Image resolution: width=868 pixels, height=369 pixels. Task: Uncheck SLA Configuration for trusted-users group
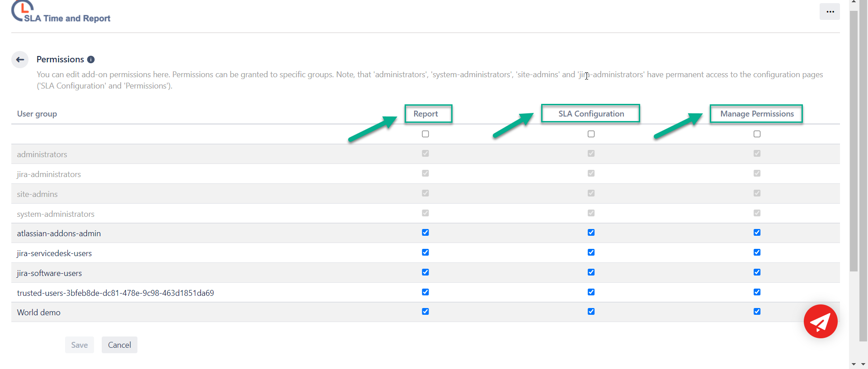591,292
